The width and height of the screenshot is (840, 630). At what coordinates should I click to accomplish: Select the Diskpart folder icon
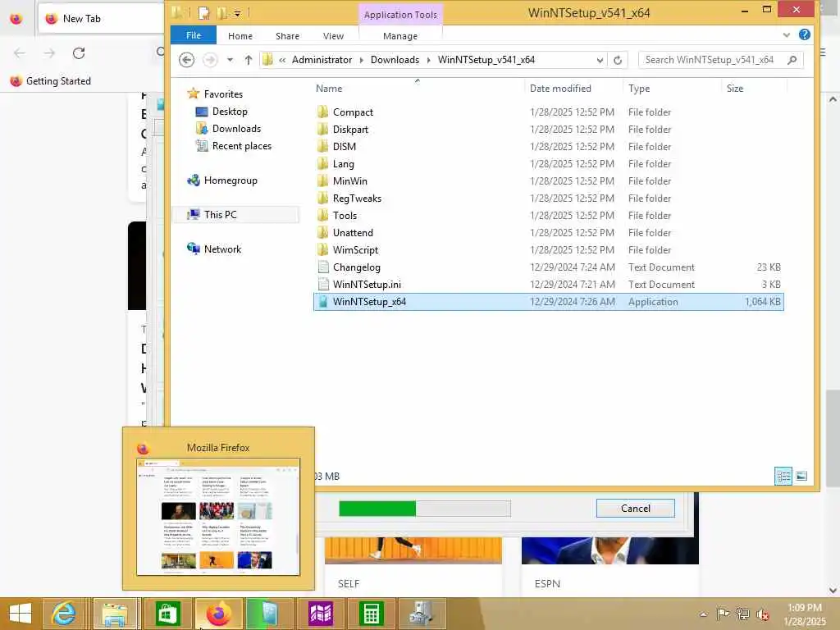[x=322, y=129]
